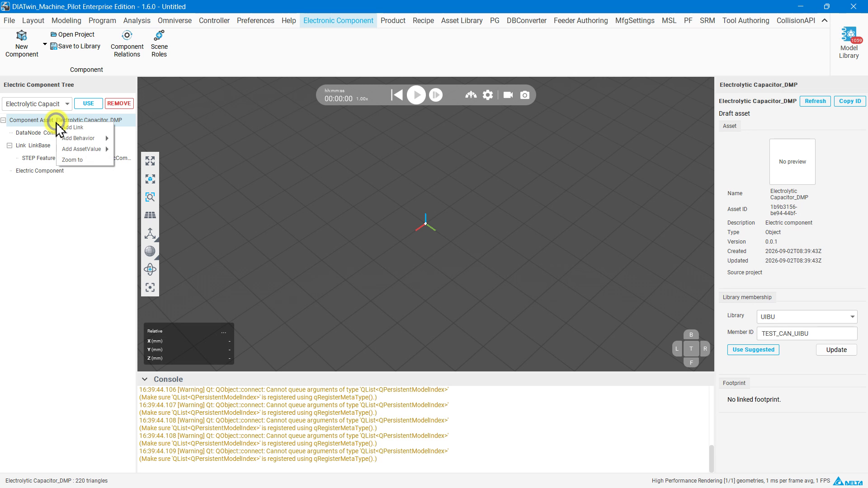868x488 pixels.
Task: Click the focus center target icon
Action: click(x=150, y=287)
